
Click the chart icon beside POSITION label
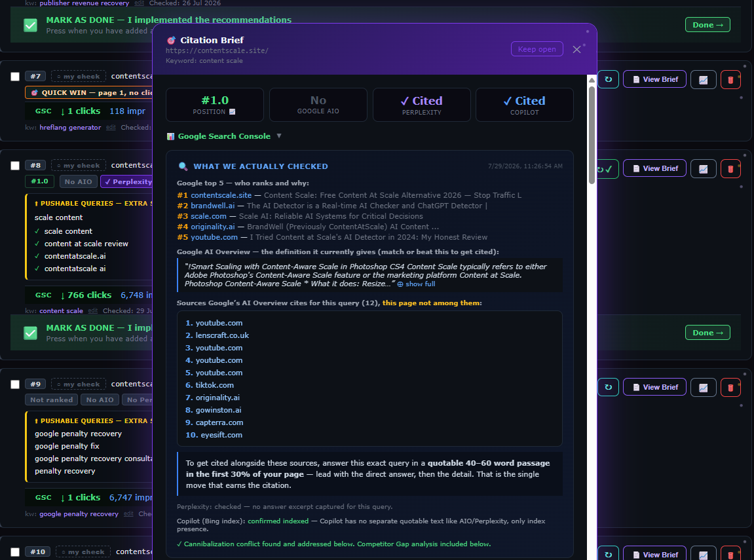pyautogui.click(x=233, y=111)
